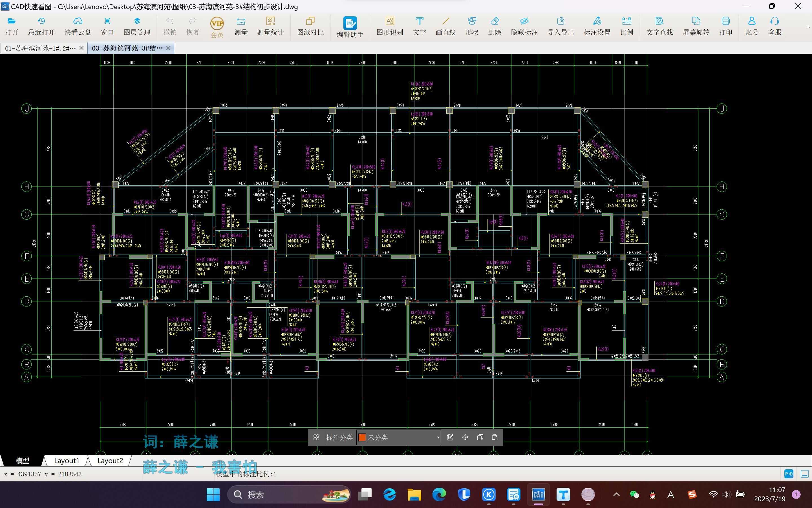Image resolution: width=812 pixels, height=508 pixels.
Task: Click the 恢复 redo icon
Action: pyautogui.click(x=193, y=26)
